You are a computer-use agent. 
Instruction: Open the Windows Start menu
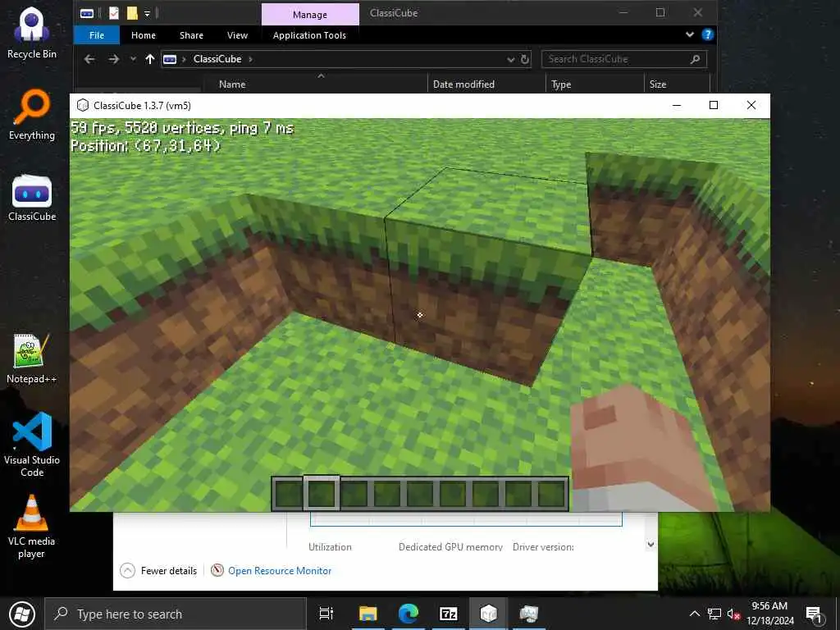coord(22,614)
